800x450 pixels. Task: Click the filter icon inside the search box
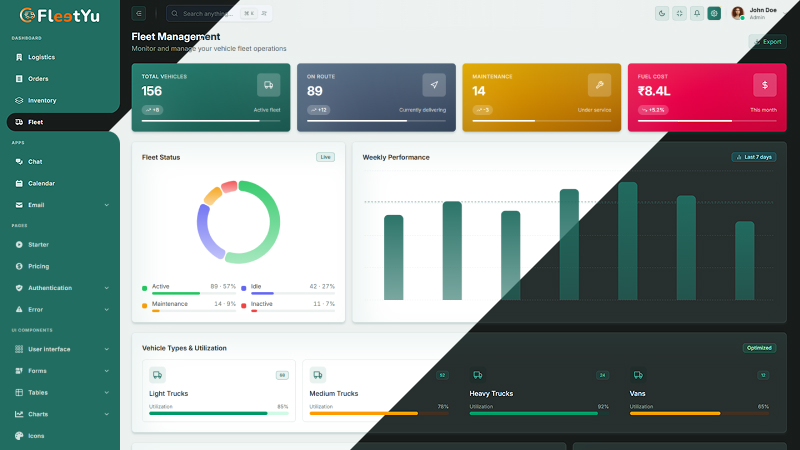[x=263, y=13]
